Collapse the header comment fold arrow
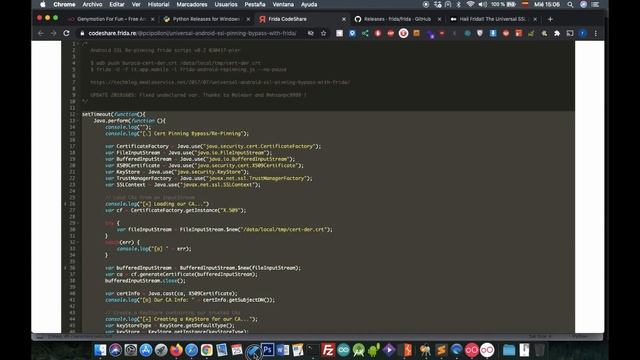 (x=78, y=44)
